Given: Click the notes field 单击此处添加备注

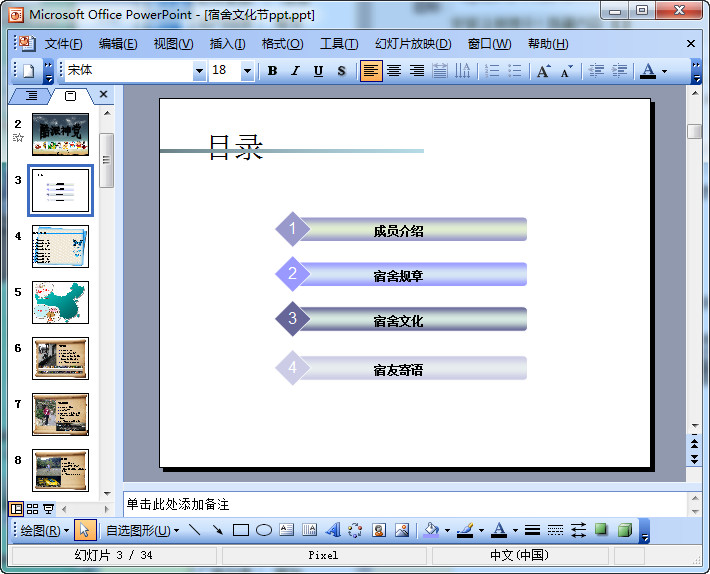Looking at the screenshot, I should 405,504.
